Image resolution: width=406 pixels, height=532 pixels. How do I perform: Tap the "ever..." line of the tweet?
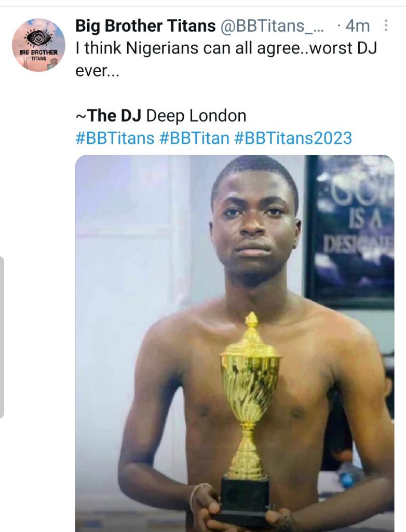pyautogui.click(x=97, y=71)
